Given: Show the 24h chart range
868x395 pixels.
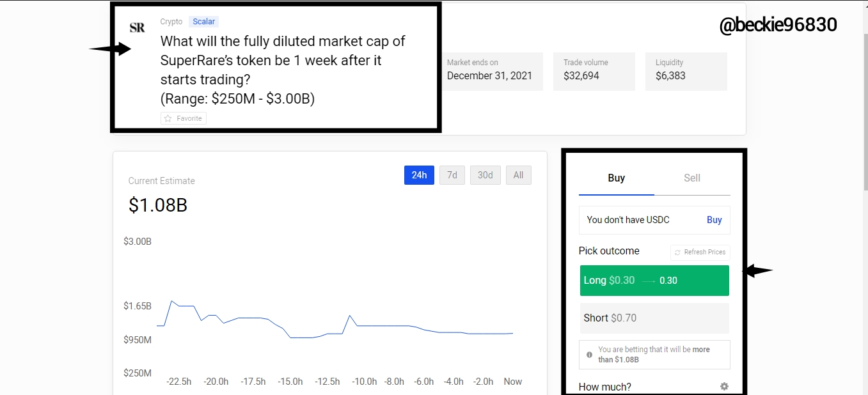Looking at the screenshot, I should coord(419,175).
